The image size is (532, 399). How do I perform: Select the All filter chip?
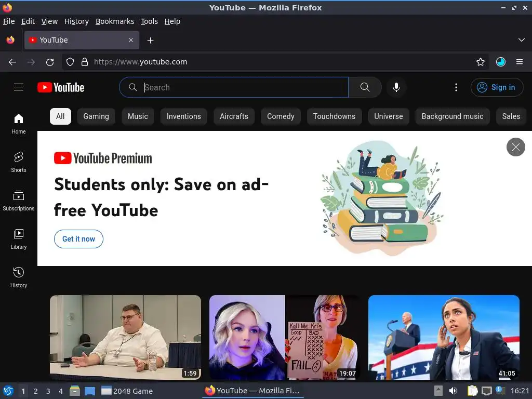[x=60, y=116]
